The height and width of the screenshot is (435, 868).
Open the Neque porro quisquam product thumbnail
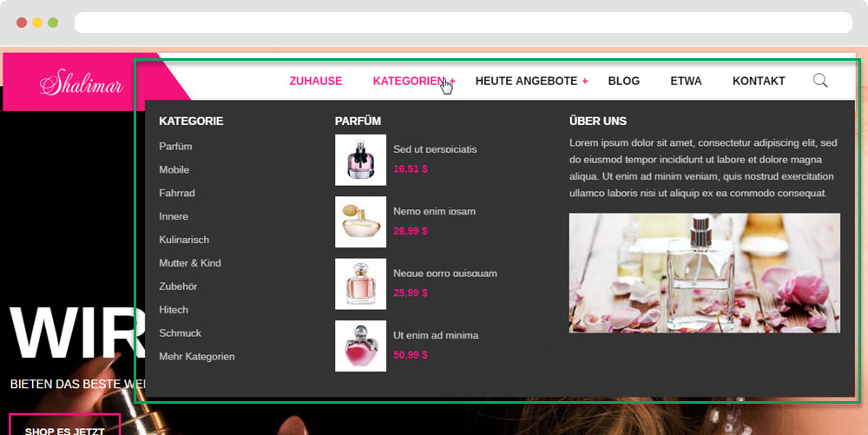point(360,284)
